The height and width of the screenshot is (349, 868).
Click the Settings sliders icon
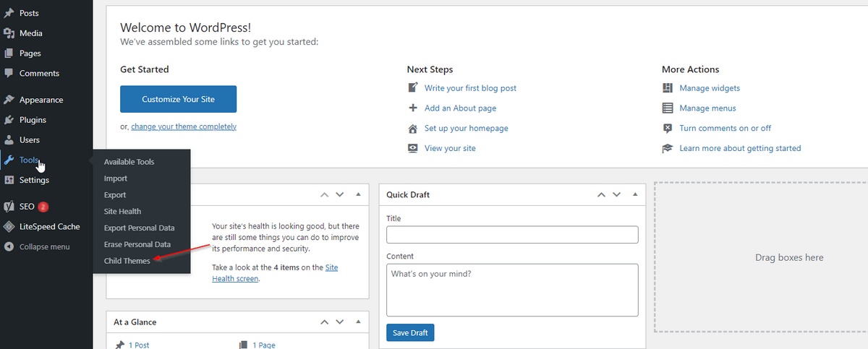click(9, 180)
